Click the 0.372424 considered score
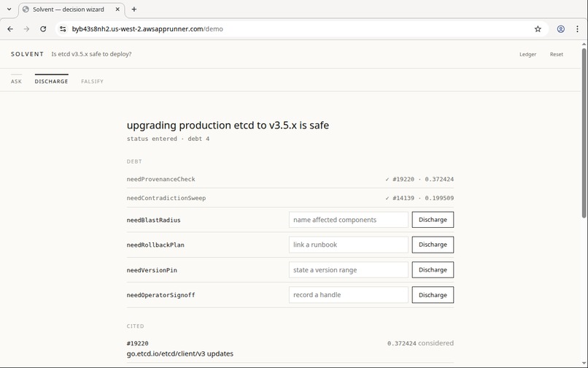The height and width of the screenshot is (368, 588). (x=420, y=343)
